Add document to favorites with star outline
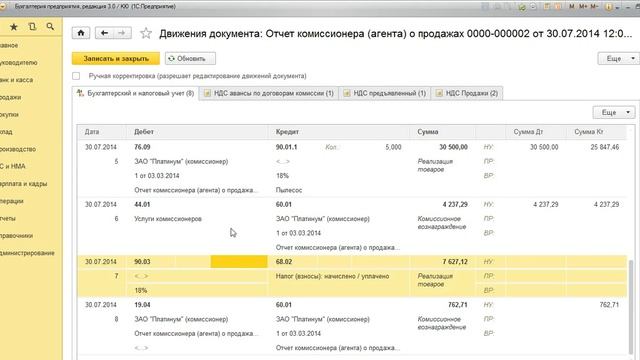This screenshot has width=640, height=360. [x=146, y=33]
